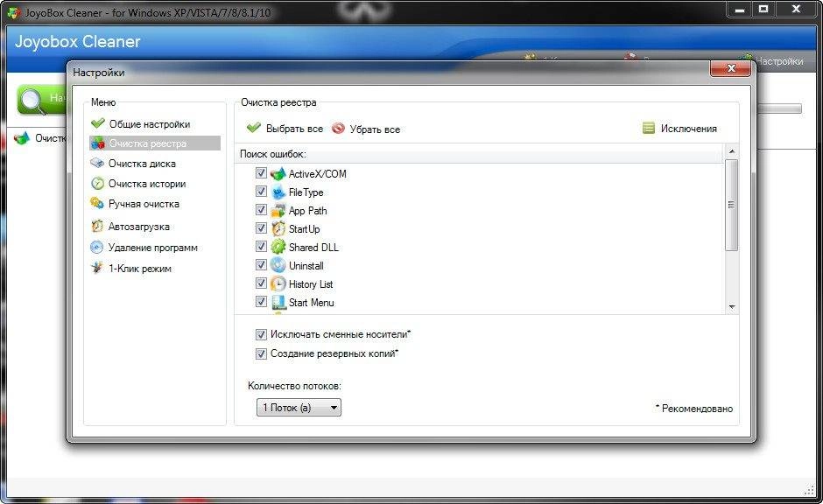Maximize the JoyoBox Cleaner main window
Screen dimensions: 823x504
tap(763, 9)
